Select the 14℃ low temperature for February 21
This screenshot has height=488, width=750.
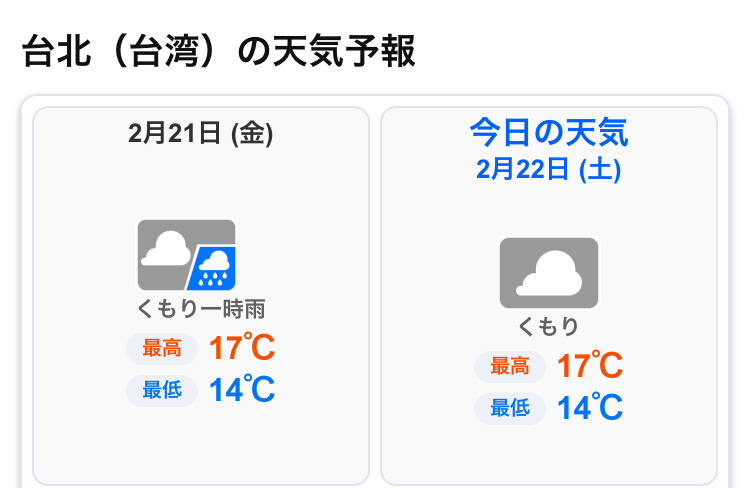click(x=242, y=390)
